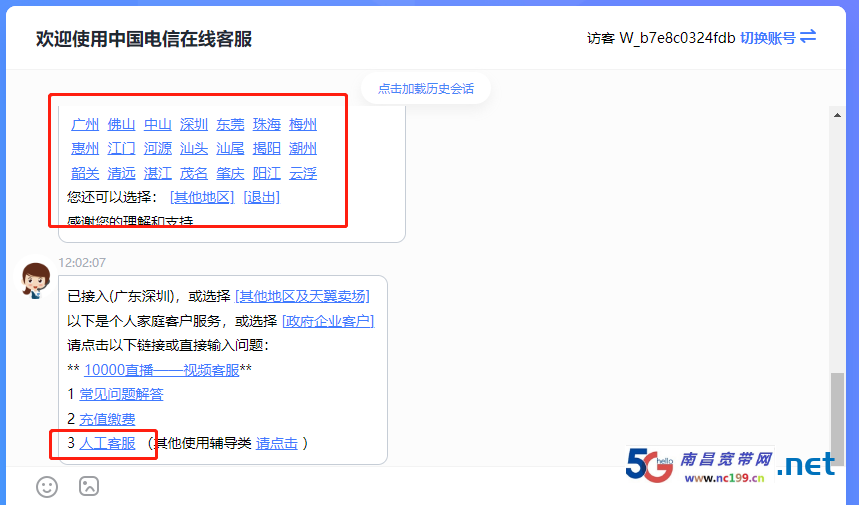The image size is (859, 505).
Task: Pick the 汕尾 city link
Action: [x=230, y=148]
